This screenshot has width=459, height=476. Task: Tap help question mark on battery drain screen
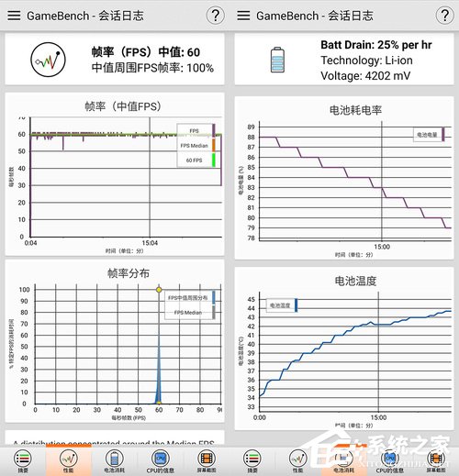click(x=444, y=16)
